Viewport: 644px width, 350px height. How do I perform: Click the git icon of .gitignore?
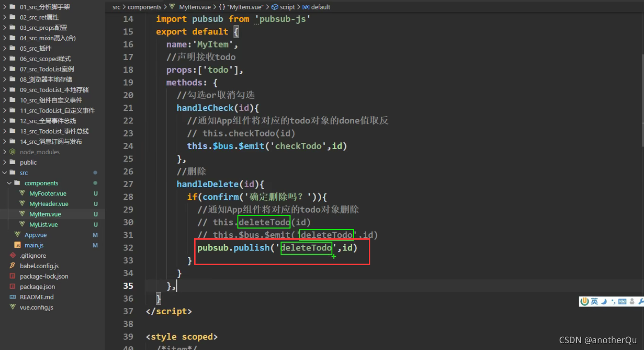(x=13, y=255)
